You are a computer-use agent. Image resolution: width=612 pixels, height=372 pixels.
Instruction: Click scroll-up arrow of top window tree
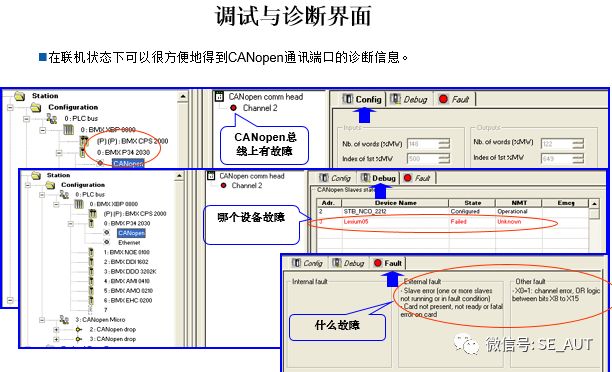(183, 97)
